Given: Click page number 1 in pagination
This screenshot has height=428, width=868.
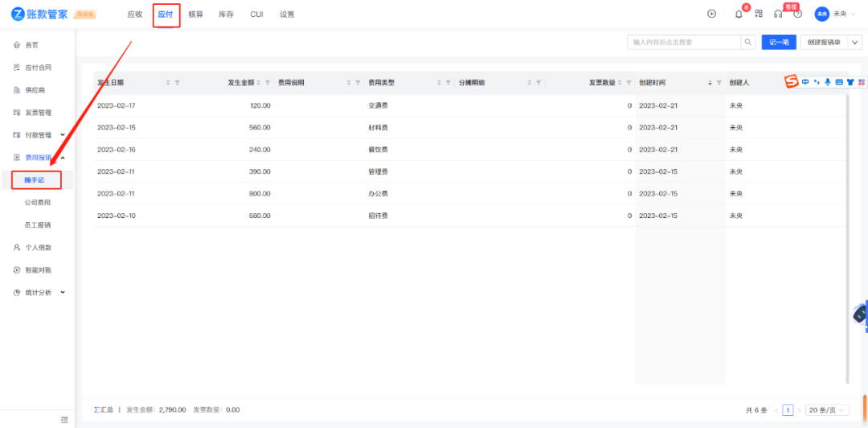Looking at the screenshot, I should click(788, 410).
